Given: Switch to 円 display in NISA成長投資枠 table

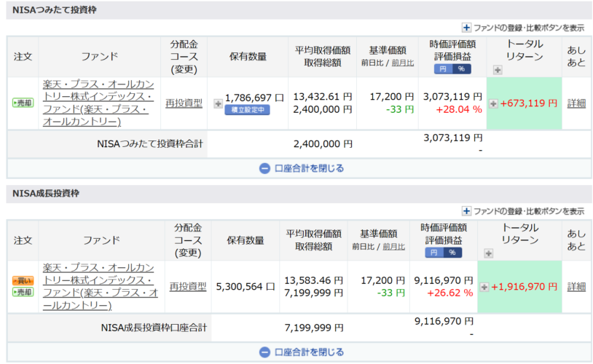Looking at the screenshot, I should coord(433,253).
